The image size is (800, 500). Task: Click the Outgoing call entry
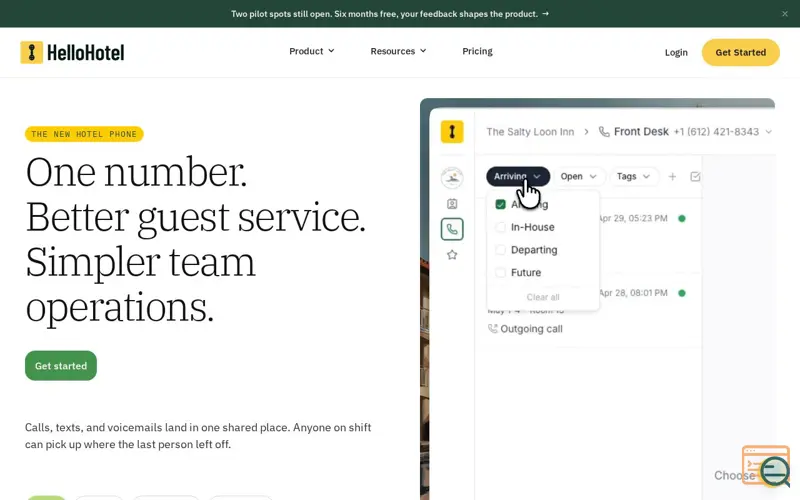[x=526, y=329]
